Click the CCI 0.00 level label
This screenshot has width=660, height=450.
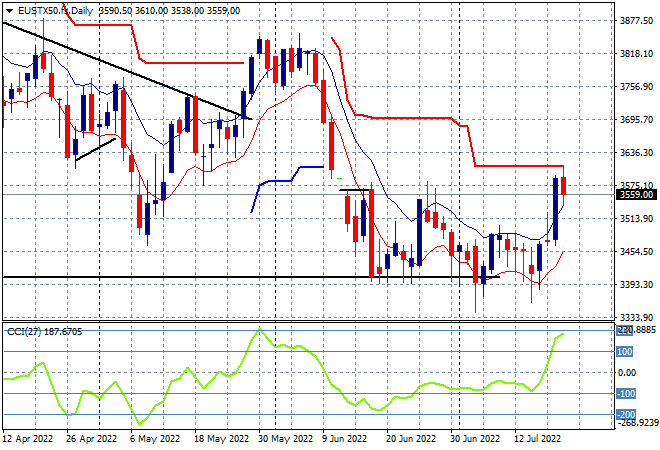627,373
